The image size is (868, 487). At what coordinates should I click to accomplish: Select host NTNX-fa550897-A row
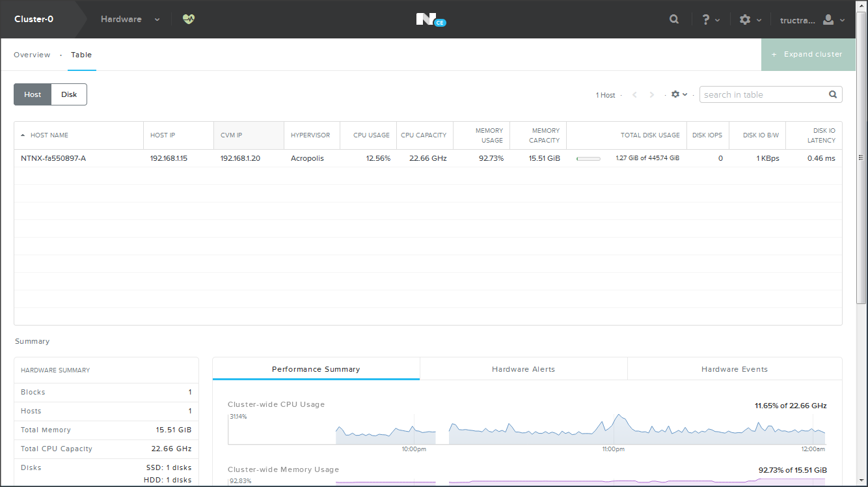pos(53,158)
